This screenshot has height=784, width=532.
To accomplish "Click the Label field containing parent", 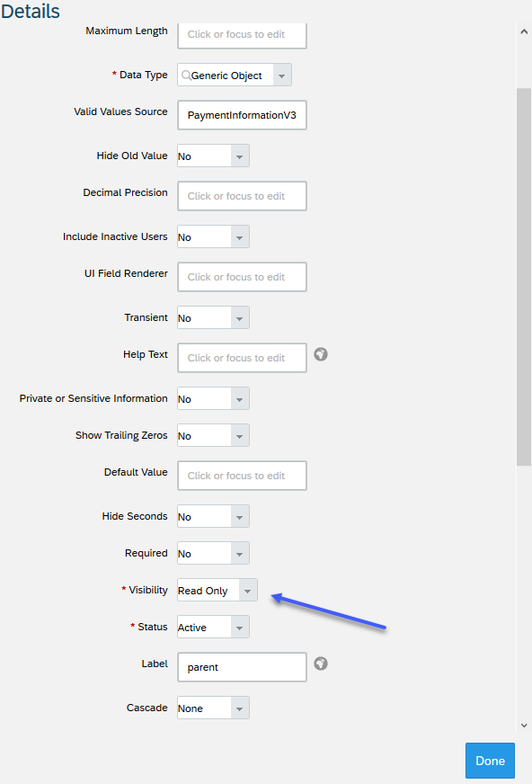I will (x=242, y=667).
